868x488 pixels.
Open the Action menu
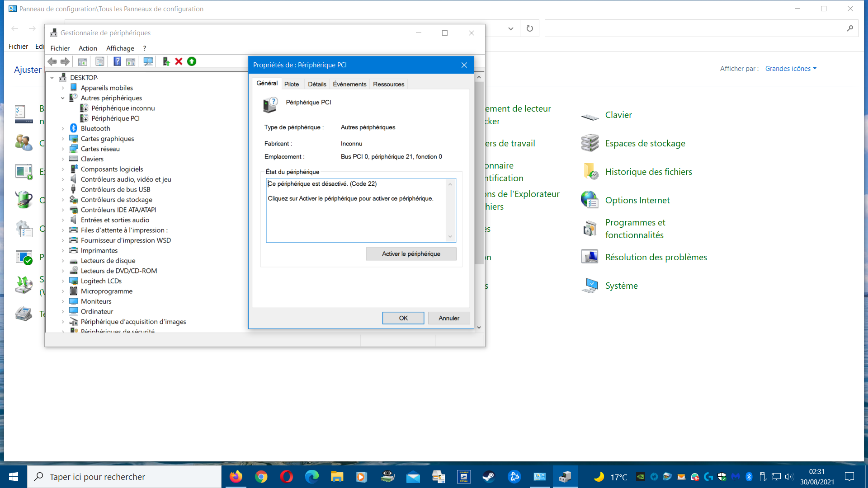(x=88, y=48)
